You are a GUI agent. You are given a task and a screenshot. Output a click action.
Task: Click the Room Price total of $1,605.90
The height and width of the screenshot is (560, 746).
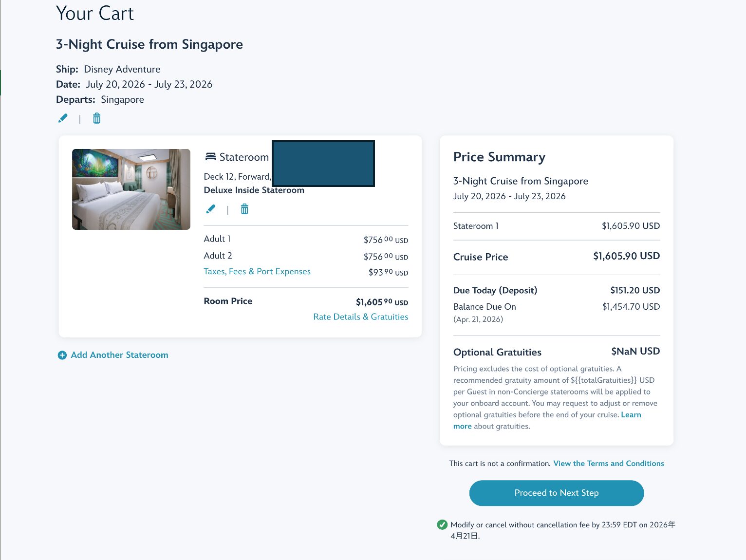coord(382,302)
